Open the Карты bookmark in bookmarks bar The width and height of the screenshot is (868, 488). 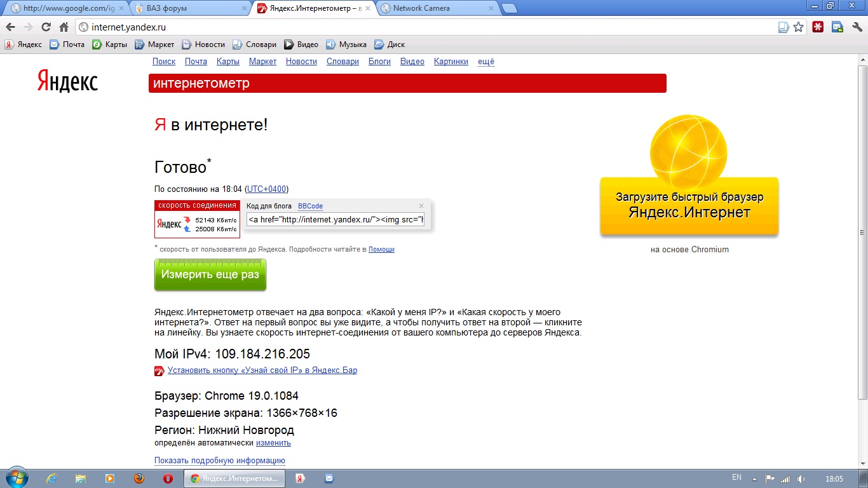click(109, 44)
